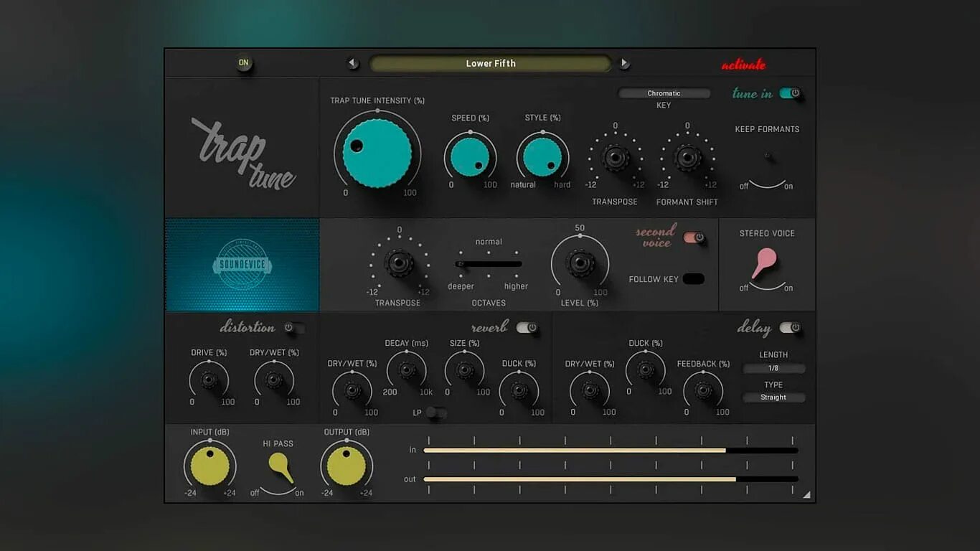Click the previous preset arrow

tap(352, 63)
